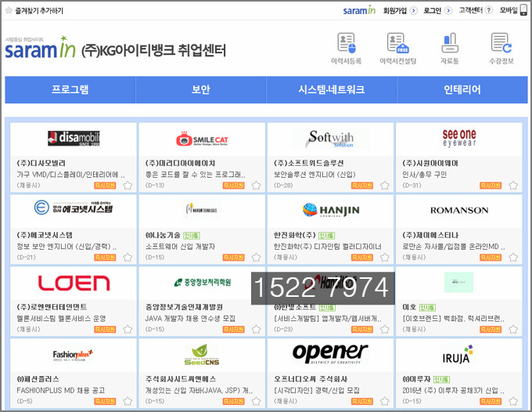Open the 중앙정보처리학원 logo

(x=202, y=282)
